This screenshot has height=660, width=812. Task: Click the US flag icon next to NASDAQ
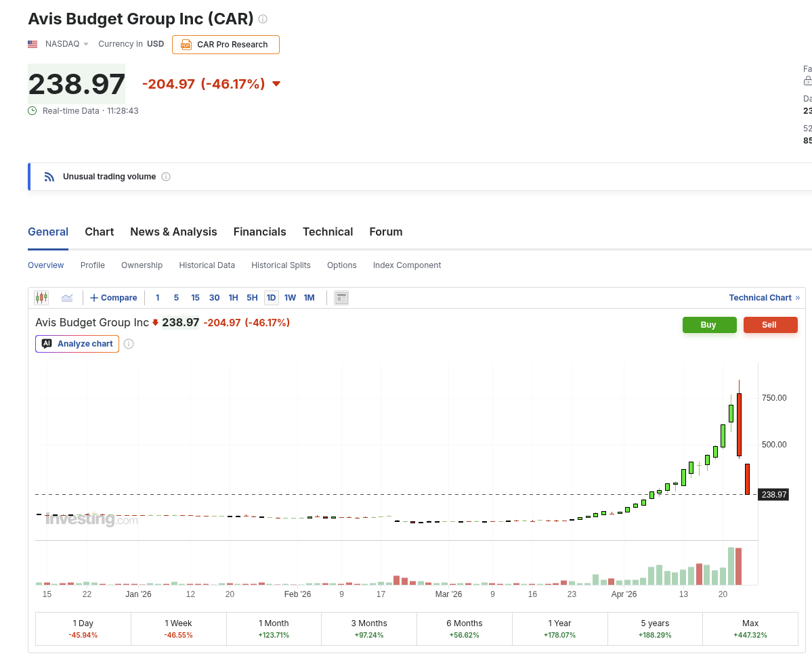pos(33,44)
